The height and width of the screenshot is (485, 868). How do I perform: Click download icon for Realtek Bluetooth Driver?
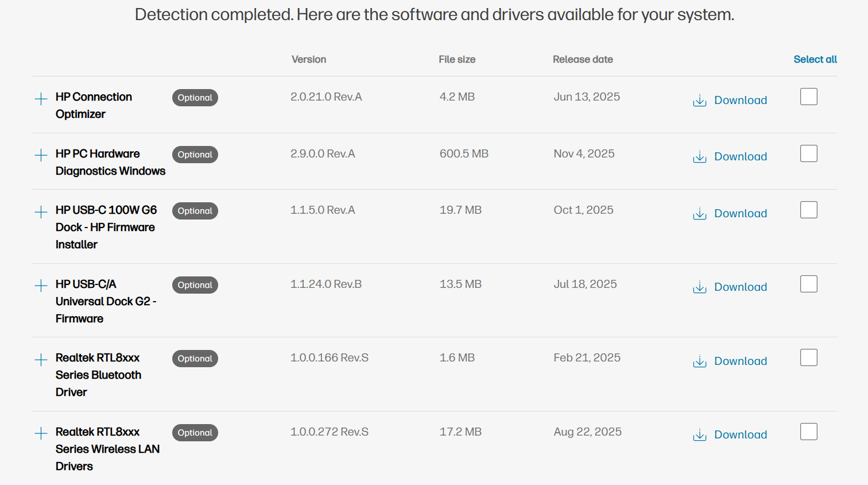tap(699, 361)
